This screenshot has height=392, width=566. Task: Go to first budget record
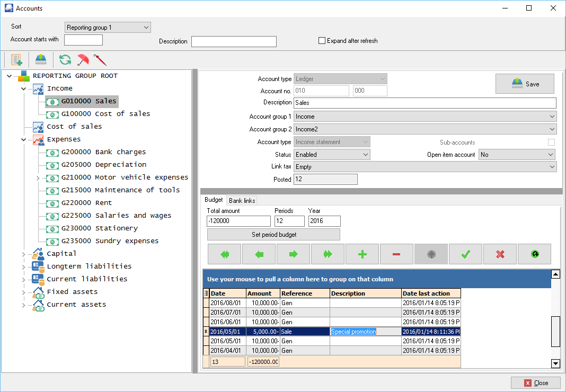(x=224, y=254)
